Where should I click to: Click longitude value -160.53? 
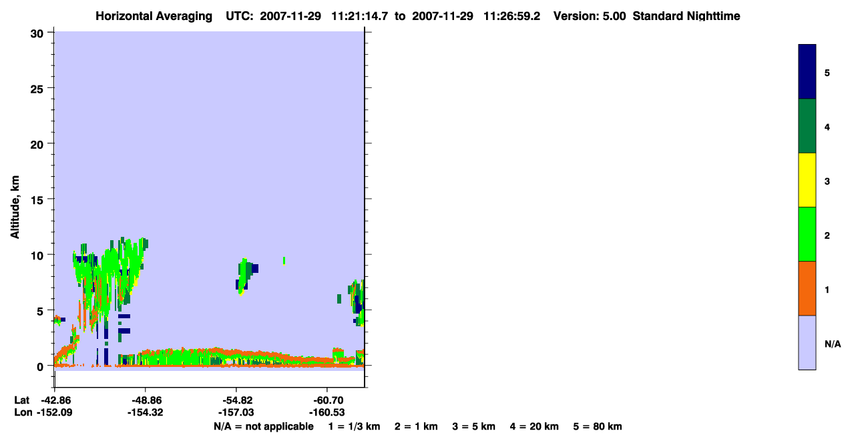pyautogui.click(x=327, y=413)
